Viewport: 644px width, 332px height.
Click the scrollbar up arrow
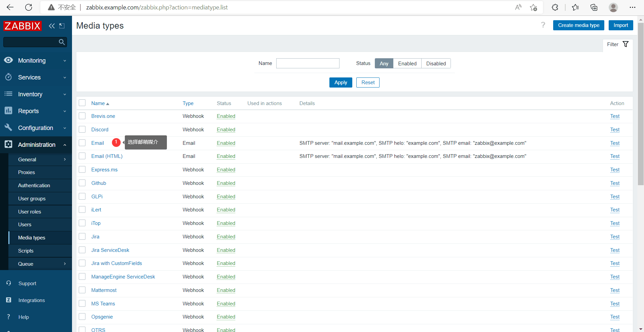[x=641, y=19]
